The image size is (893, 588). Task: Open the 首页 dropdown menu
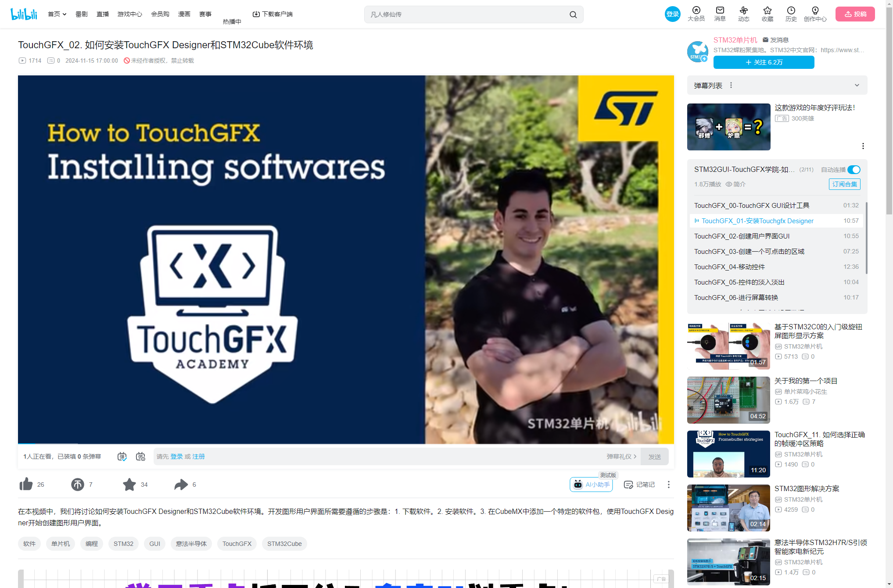coord(57,14)
